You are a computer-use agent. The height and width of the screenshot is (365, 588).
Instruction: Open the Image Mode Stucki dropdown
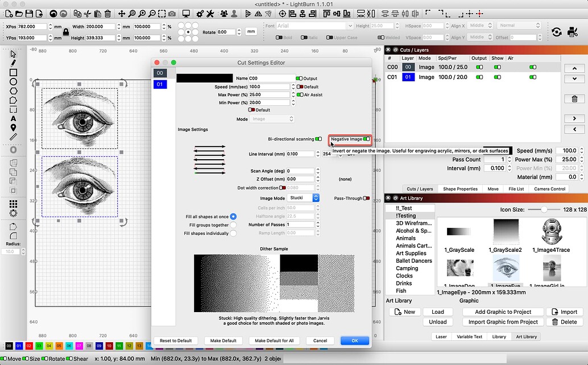pos(303,198)
